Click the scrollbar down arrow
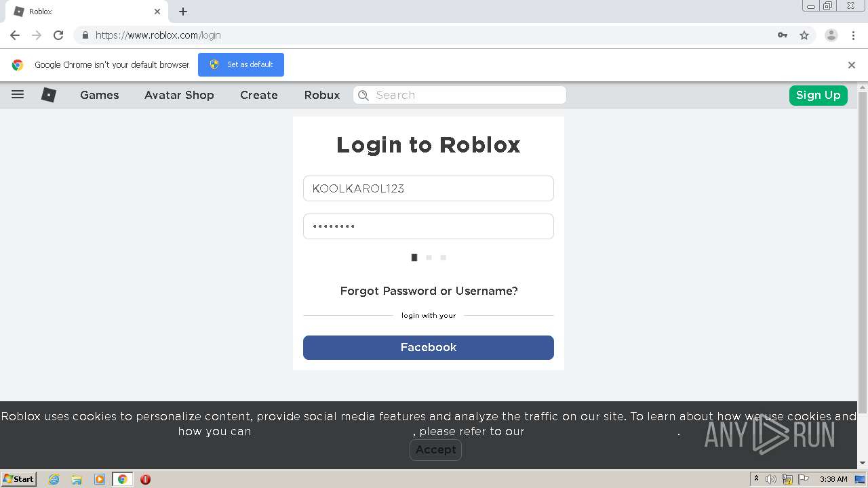Viewport: 868px width, 488px height. [x=863, y=463]
